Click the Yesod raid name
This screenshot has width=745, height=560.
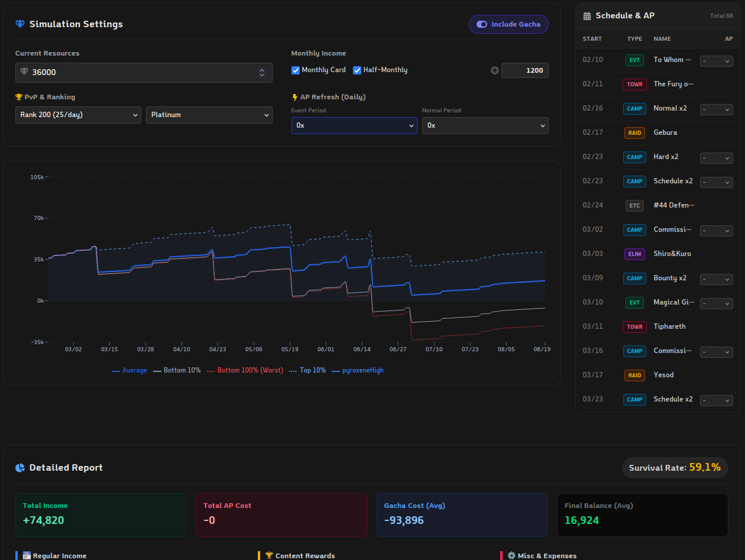pyautogui.click(x=663, y=376)
